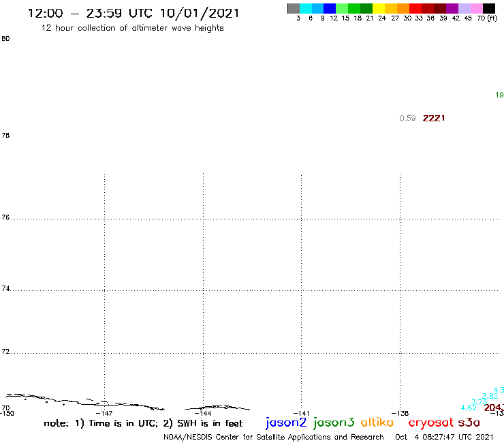Click the 'Oct 4 08:27:47 UTC 2021' timestamp
The height and width of the screenshot is (443, 504).
[444, 438]
